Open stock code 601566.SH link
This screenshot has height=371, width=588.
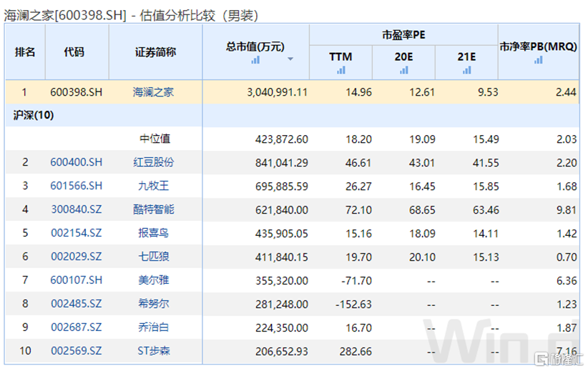[x=76, y=186]
